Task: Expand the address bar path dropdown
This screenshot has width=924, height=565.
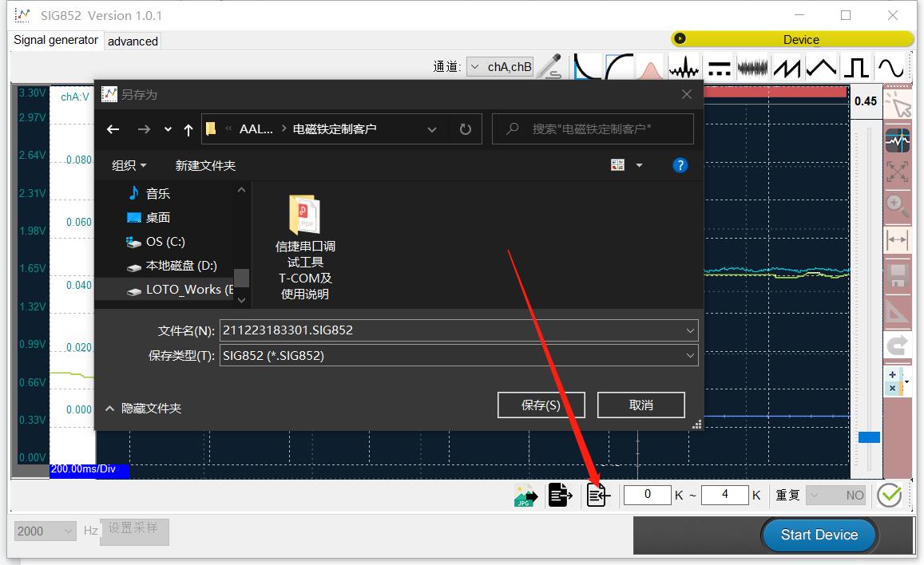Action: [x=432, y=129]
